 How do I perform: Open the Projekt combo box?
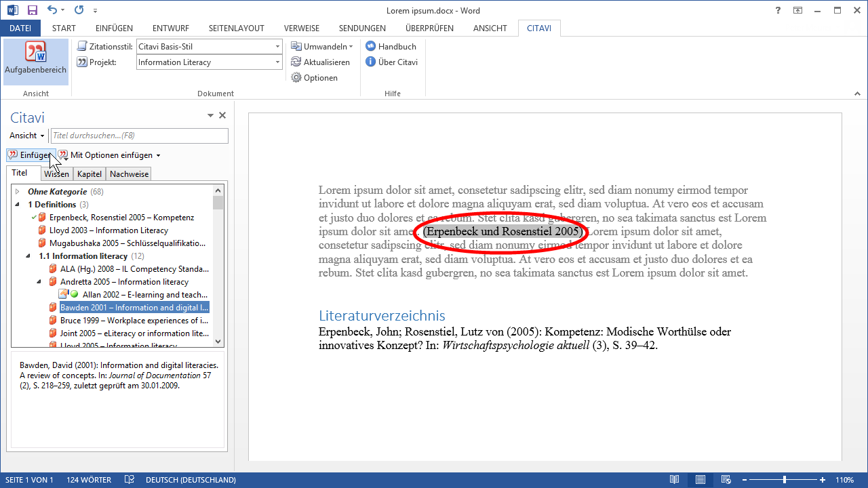[x=210, y=62]
